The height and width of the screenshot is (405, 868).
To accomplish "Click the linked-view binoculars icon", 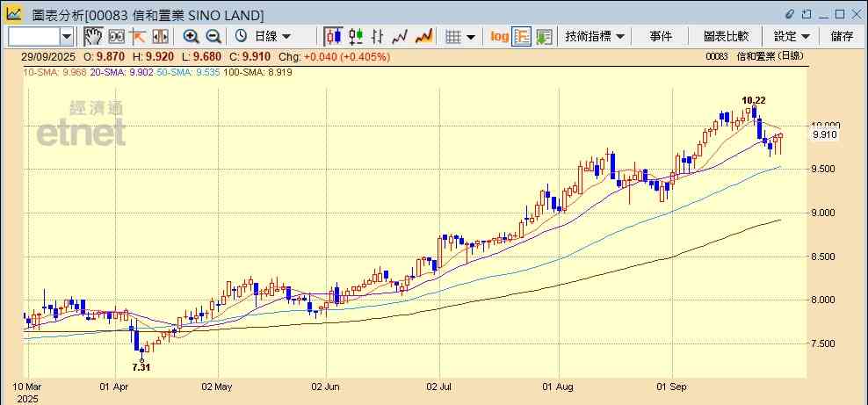I will 117,37.
